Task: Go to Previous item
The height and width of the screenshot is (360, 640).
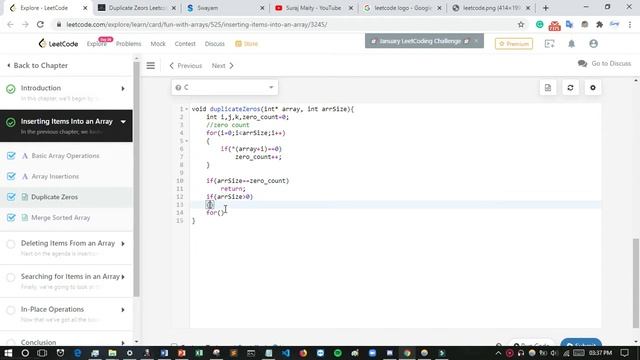Action: click(x=186, y=66)
